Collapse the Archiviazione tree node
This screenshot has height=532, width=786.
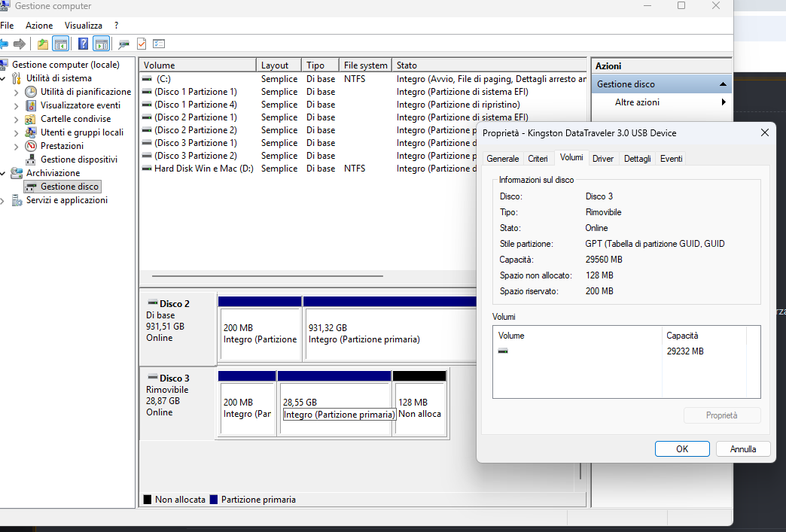pyautogui.click(x=3, y=173)
